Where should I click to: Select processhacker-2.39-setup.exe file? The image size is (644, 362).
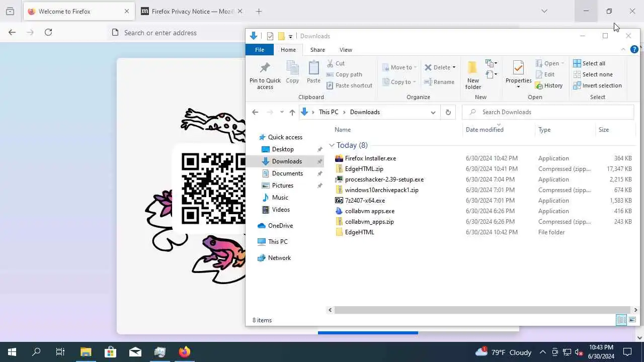pos(384,179)
